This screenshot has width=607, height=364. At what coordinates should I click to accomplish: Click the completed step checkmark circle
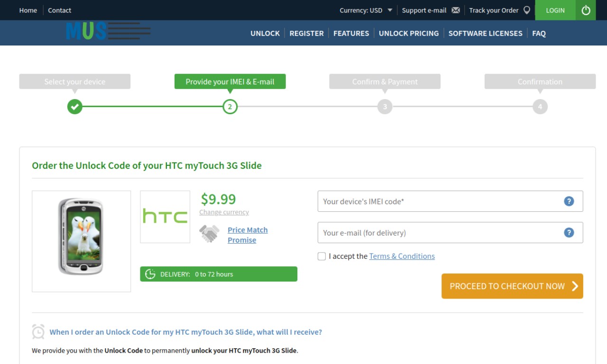tap(75, 107)
